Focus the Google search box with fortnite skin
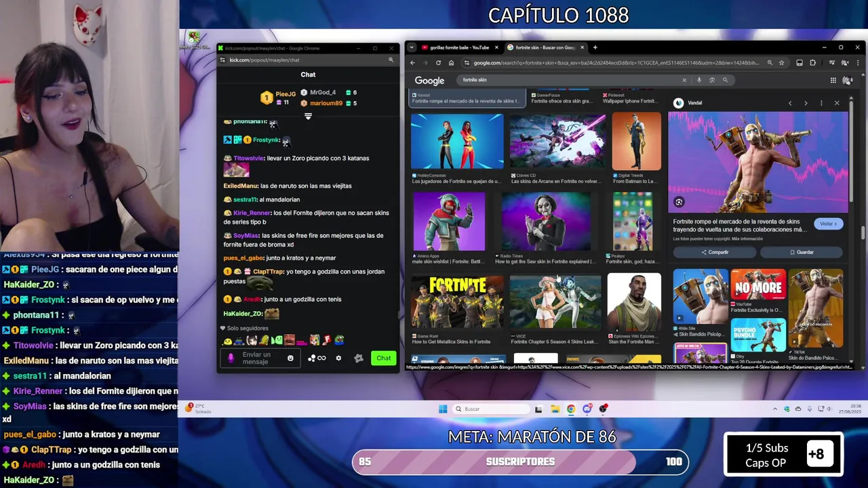 point(570,80)
